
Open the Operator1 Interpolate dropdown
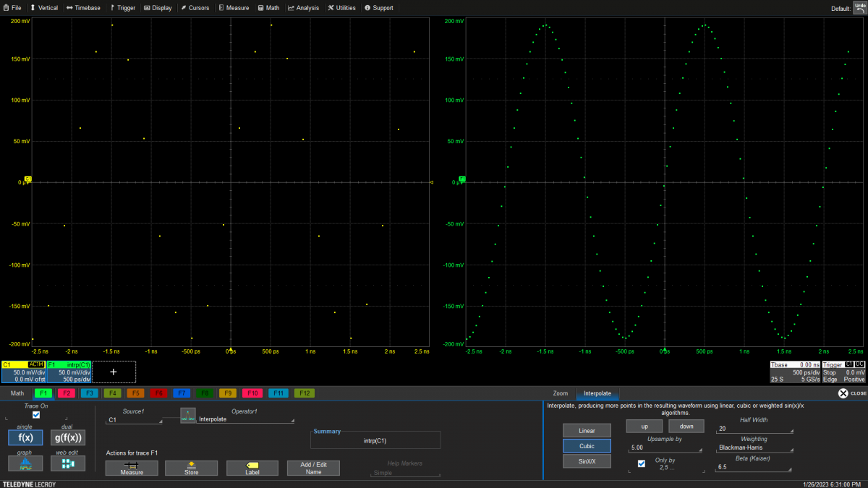click(x=245, y=419)
